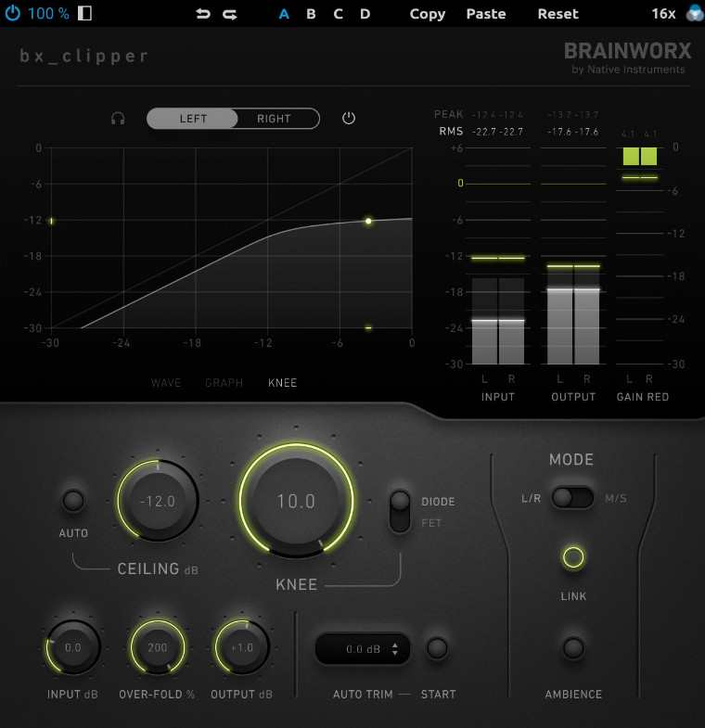
Task: Click the ceiling point on the knee curve
Action: pos(368,221)
